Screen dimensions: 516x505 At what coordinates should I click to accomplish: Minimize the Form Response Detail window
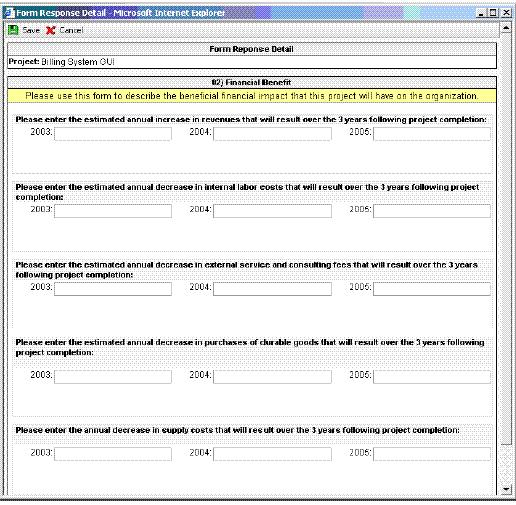click(x=481, y=13)
